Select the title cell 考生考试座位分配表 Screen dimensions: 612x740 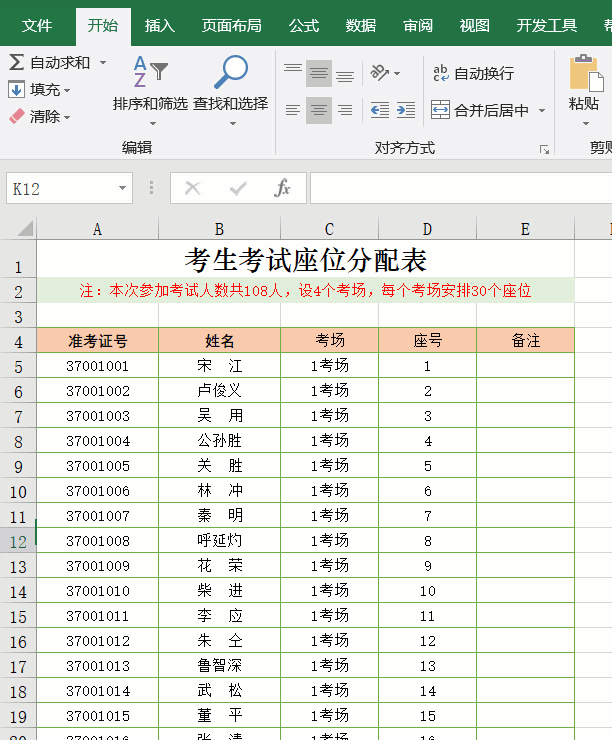(305, 259)
